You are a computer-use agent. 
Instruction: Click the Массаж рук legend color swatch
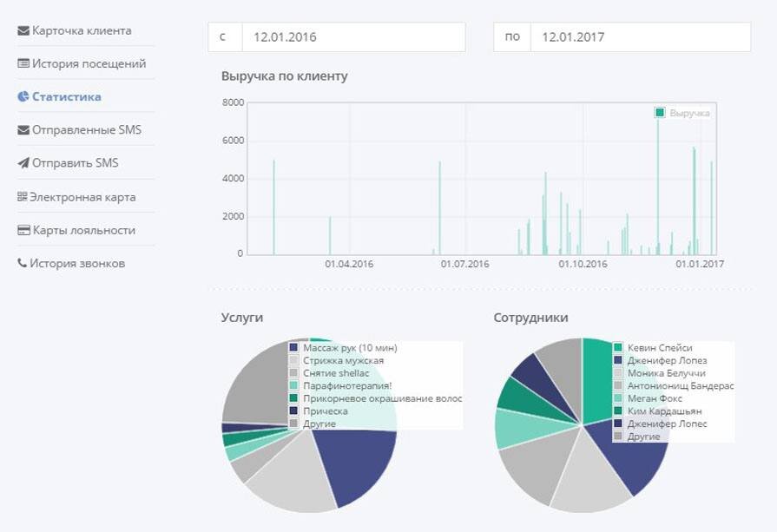(293, 348)
